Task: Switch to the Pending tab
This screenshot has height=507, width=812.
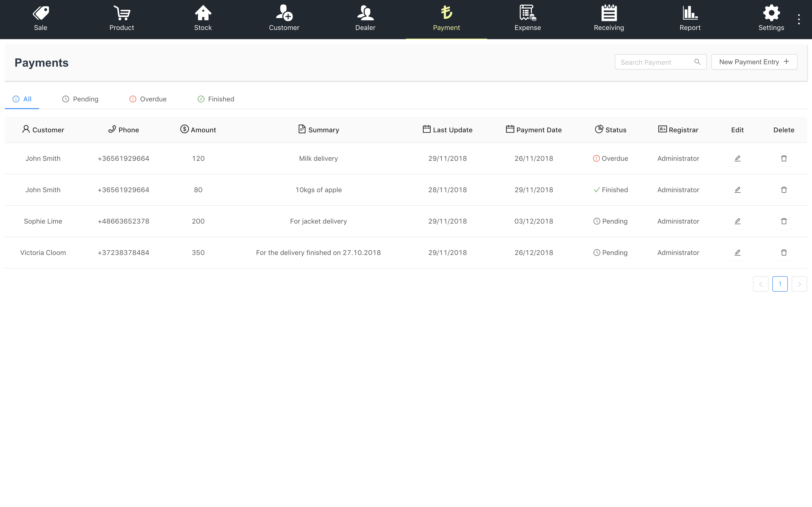Action: pyautogui.click(x=80, y=99)
